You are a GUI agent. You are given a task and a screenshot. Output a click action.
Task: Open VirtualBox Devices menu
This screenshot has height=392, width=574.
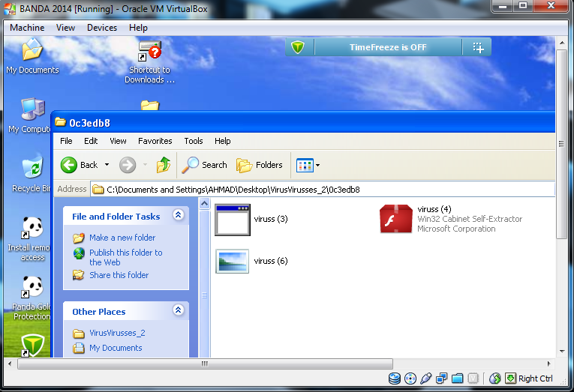pos(102,28)
